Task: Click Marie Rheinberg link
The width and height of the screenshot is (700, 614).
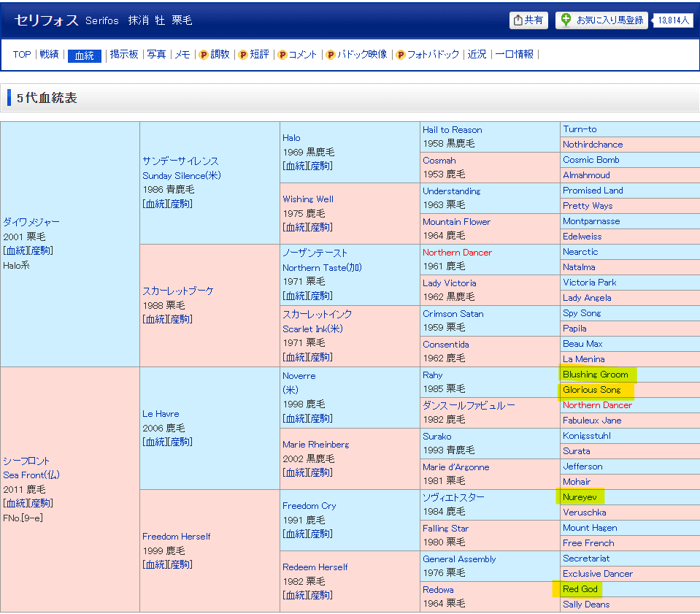Action: pyautogui.click(x=315, y=445)
